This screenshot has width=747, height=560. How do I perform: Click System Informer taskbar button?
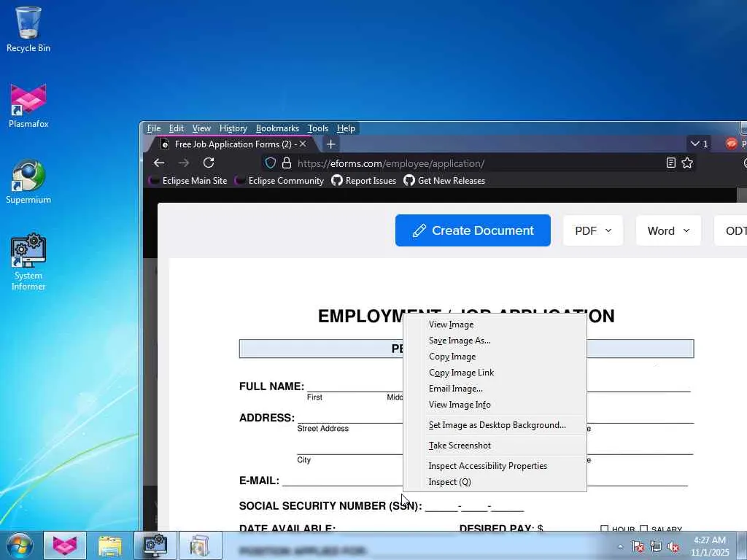[x=155, y=545]
